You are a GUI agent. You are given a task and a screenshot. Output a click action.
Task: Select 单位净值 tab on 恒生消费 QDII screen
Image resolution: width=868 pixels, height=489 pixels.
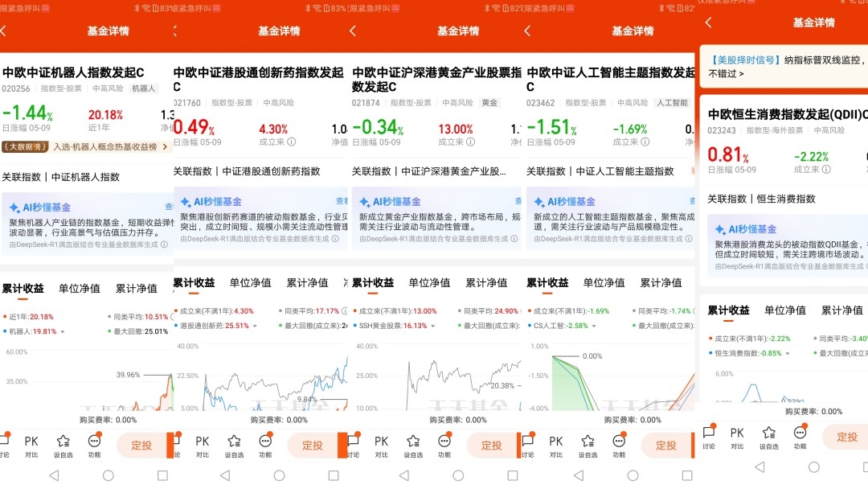pos(785,310)
